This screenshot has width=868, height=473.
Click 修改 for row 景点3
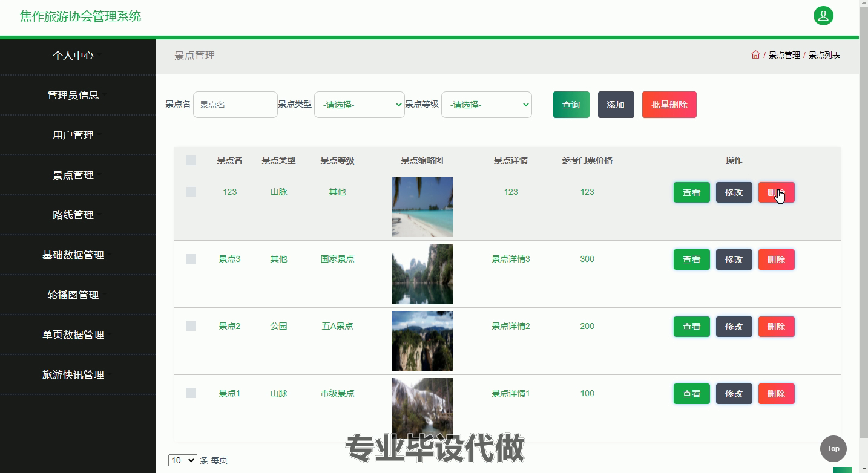click(734, 259)
